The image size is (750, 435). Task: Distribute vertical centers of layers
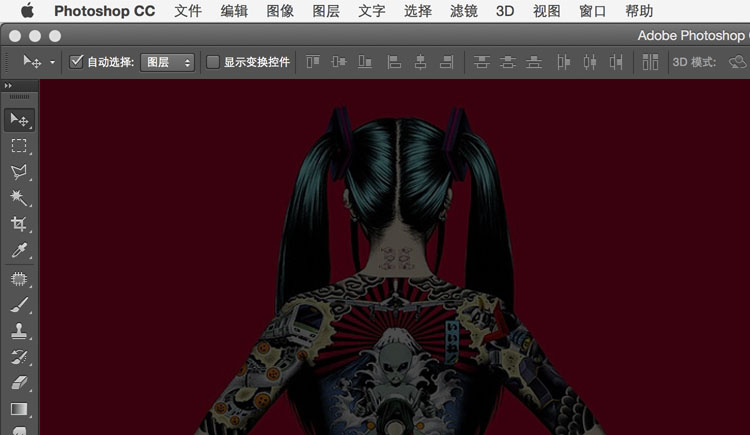[508, 62]
